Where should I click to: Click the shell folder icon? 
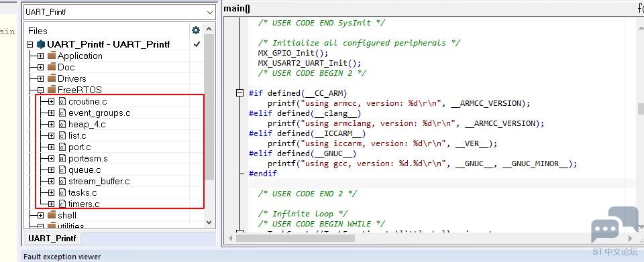click(x=52, y=215)
